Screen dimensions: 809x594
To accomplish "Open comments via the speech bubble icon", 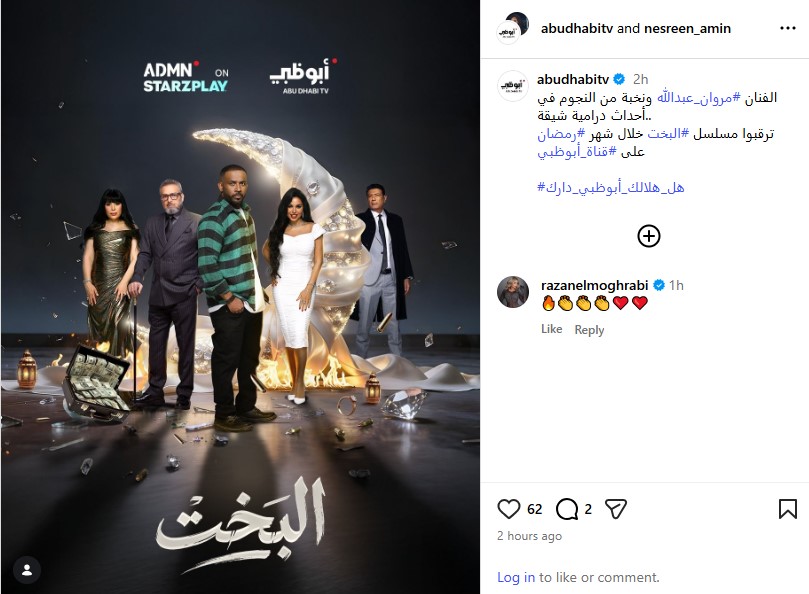I will [x=567, y=509].
